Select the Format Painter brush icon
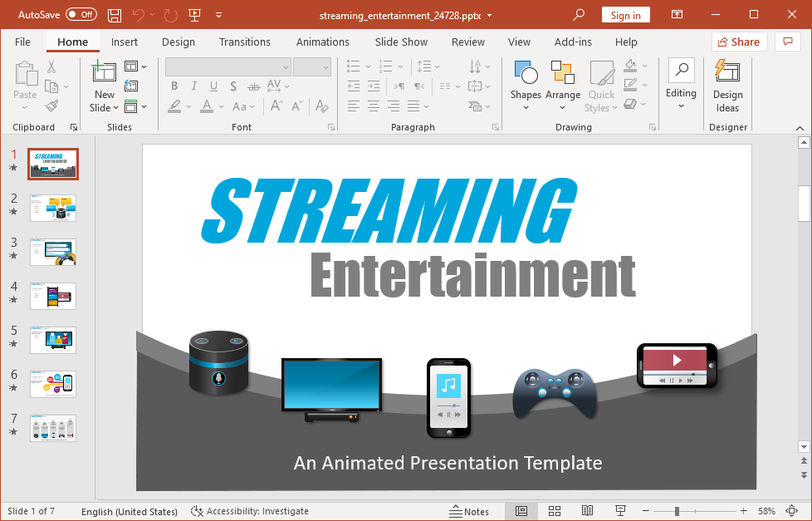Screen dimensions: 812x521 (x=52, y=106)
